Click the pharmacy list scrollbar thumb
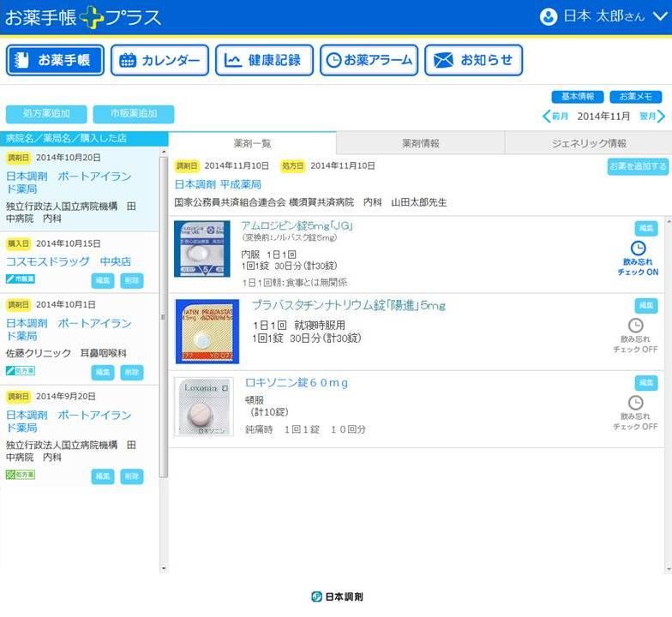Screen dimensions: 672x617 (163, 317)
